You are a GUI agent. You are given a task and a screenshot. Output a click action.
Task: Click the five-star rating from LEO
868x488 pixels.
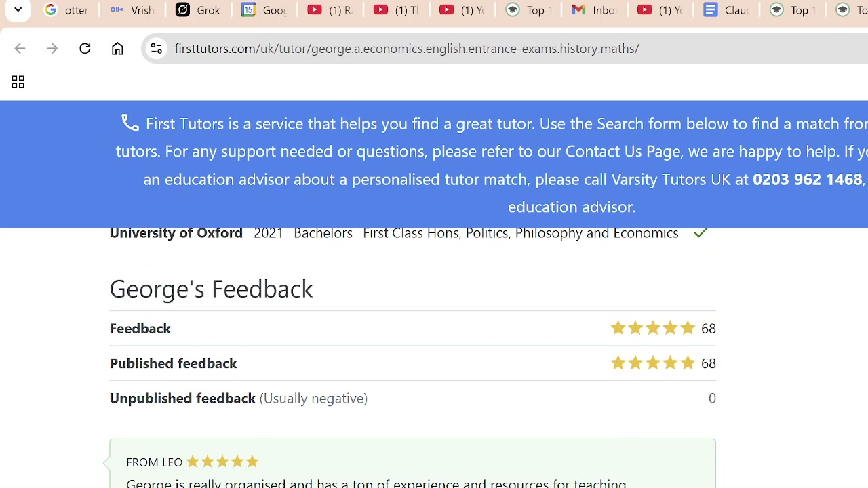coord(222,462)
